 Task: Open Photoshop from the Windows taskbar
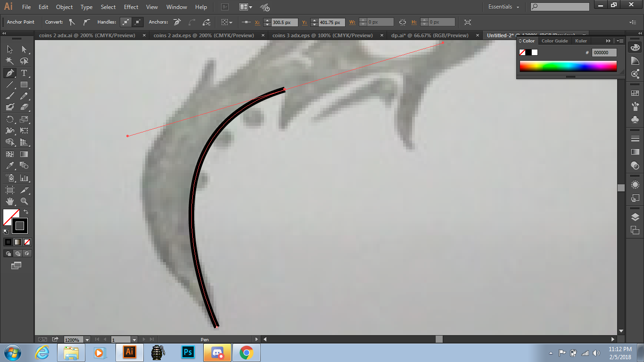pos(188,352)
